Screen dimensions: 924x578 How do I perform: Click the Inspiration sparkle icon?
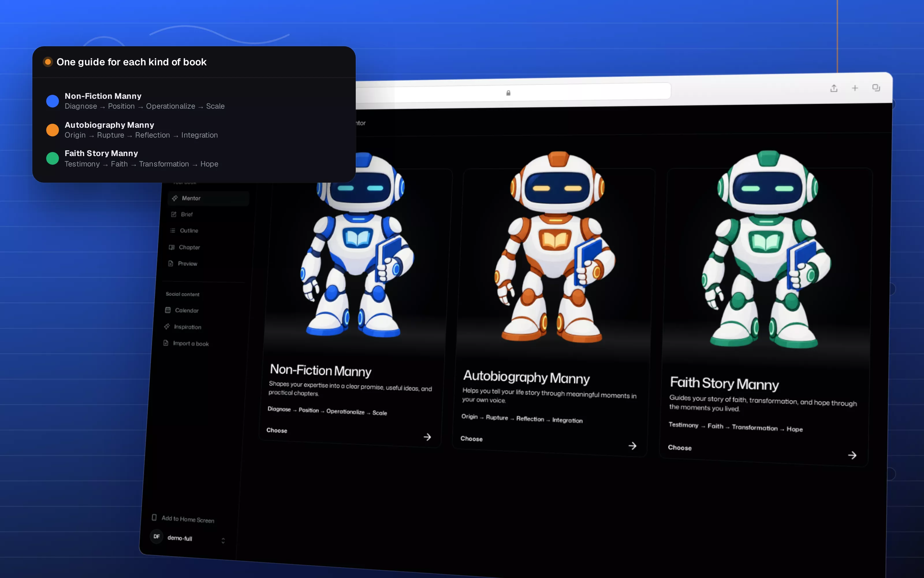[167, 327]
